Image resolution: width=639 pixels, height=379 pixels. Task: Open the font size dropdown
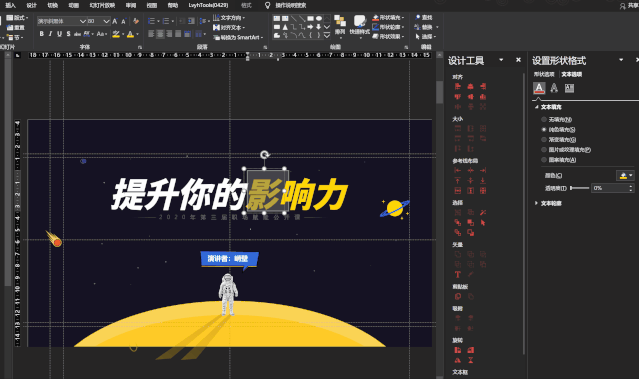click(106, 21)
